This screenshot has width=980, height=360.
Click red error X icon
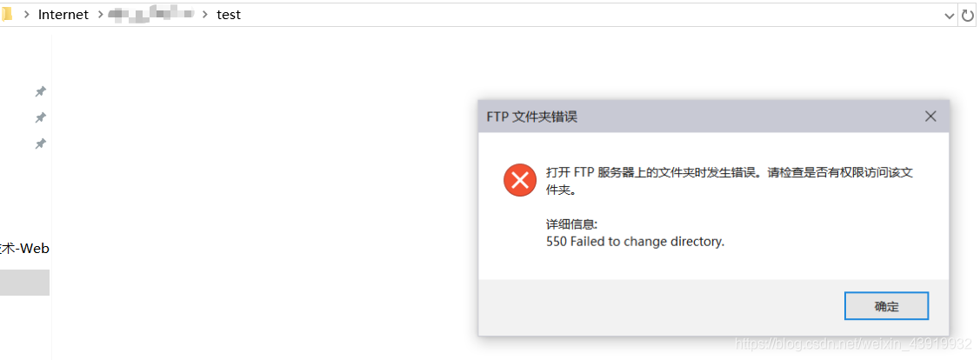click(520, 181)
